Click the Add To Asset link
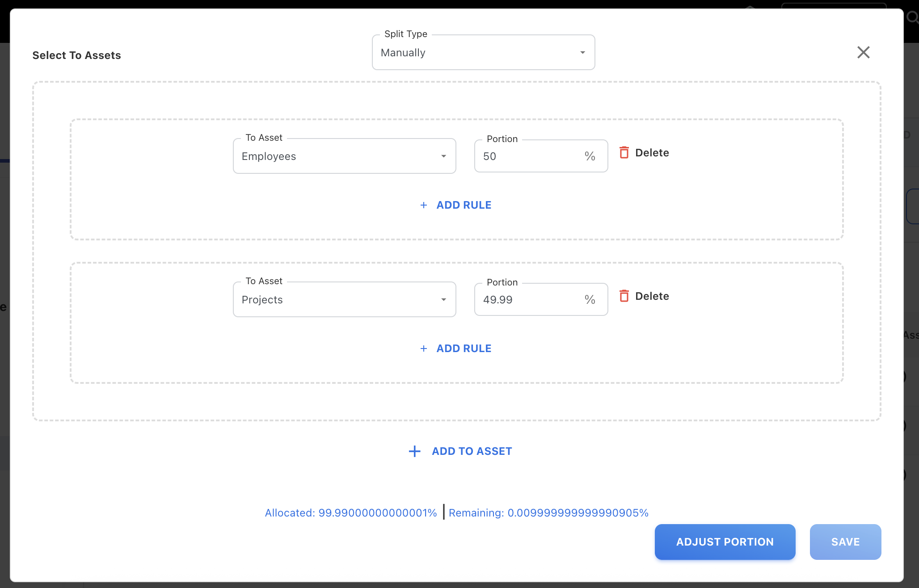The height and width of the screenshot is (588, 919). pyautogui.click(x=472, y=451)
